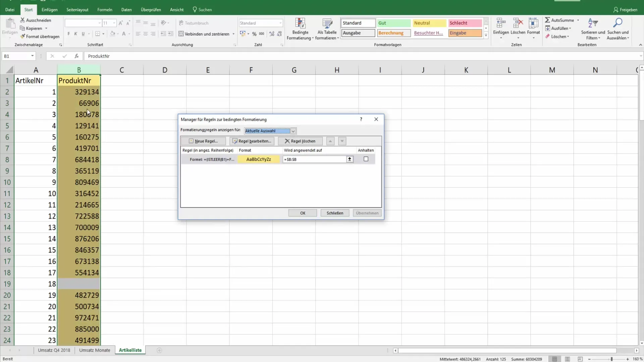Click the insert function fx icon
Screen dimensions: 644x362
pyautogui.click(x=77, y=56)
